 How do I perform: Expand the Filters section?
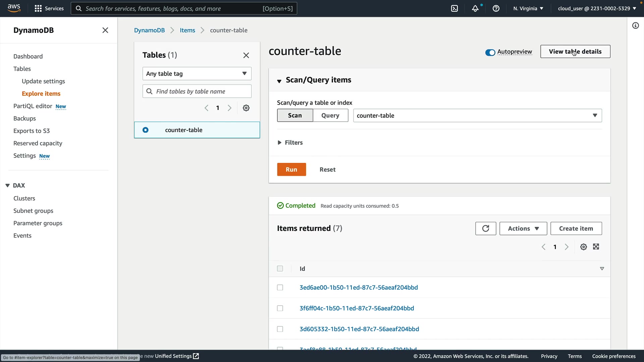[290, 143]
